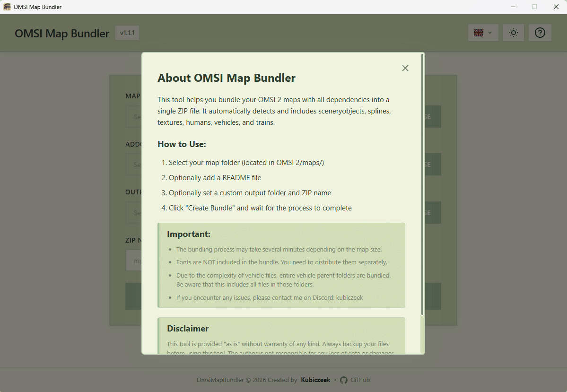Screen dimensions: 567x392
Task: Click the ZIP name input field
Action: tap(133, 261)
